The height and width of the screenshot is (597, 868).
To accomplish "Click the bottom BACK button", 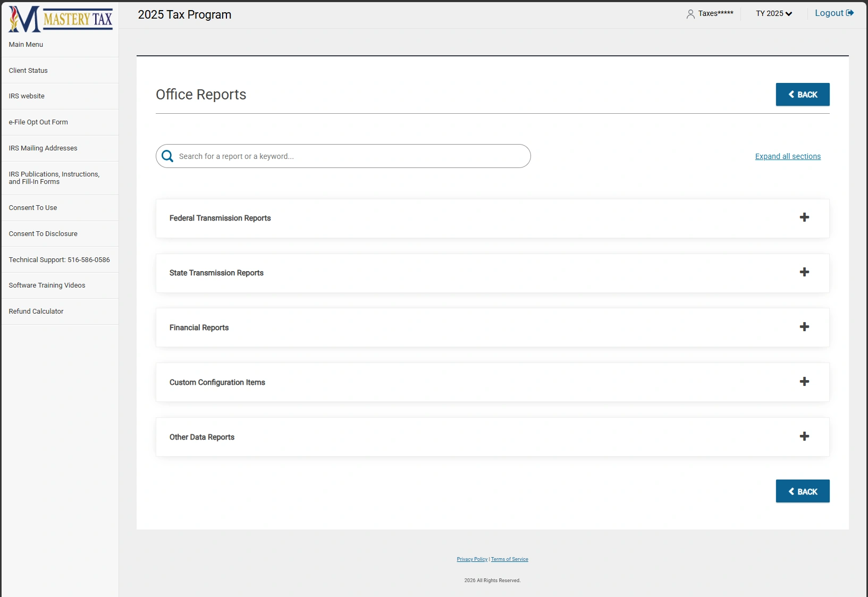I will tap(803, 491).
